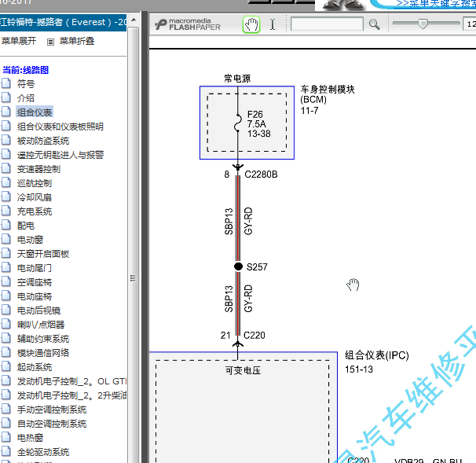Screen dimensions: 476x463
Task: Click the F26 7.5A fuse label
Action: pyautogui.click(x=258, y=124)
